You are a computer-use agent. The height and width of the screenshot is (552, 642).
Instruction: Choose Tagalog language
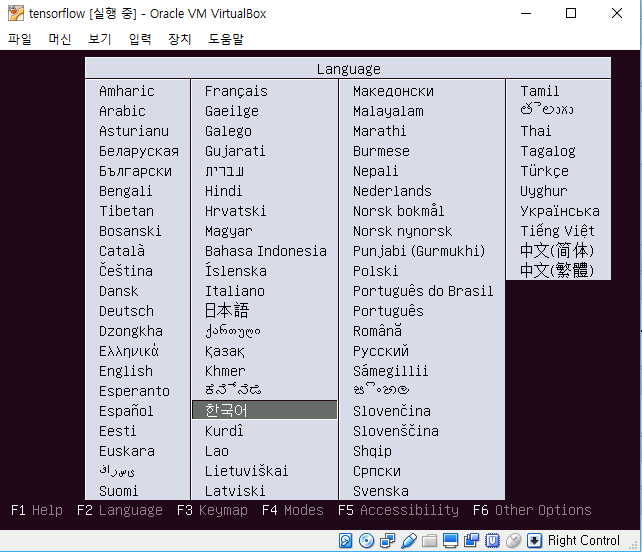point(548,151)
